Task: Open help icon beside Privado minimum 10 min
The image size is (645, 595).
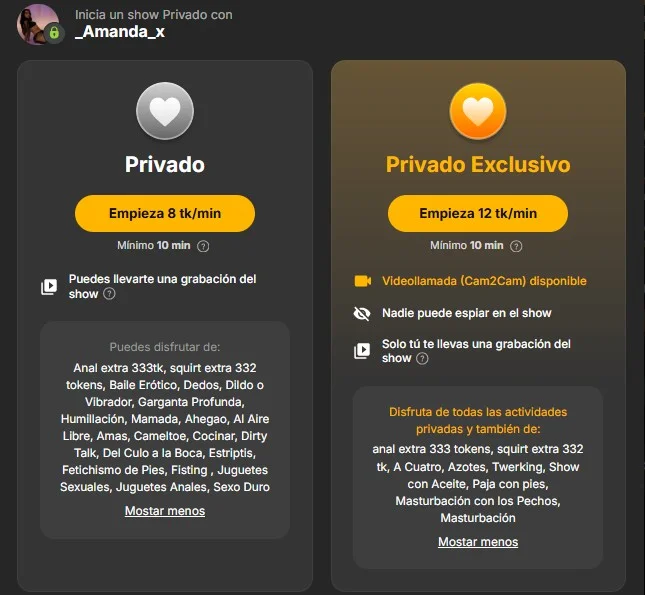Action: [x=203, y=246]
